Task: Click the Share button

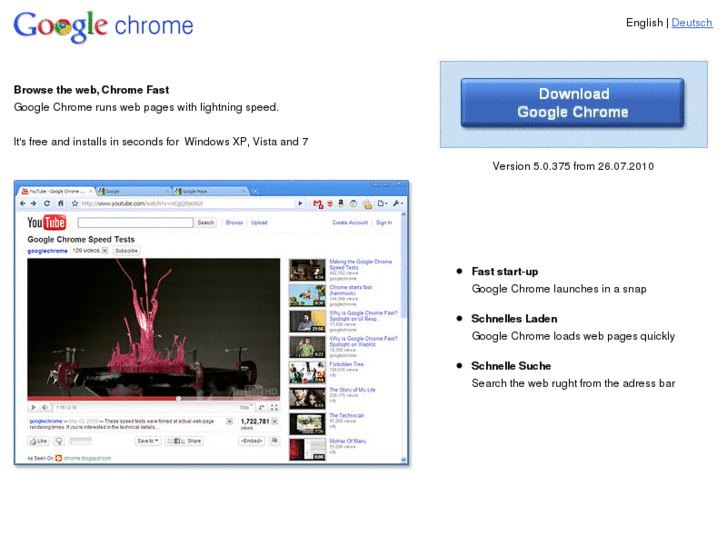Action: [194, 441]
